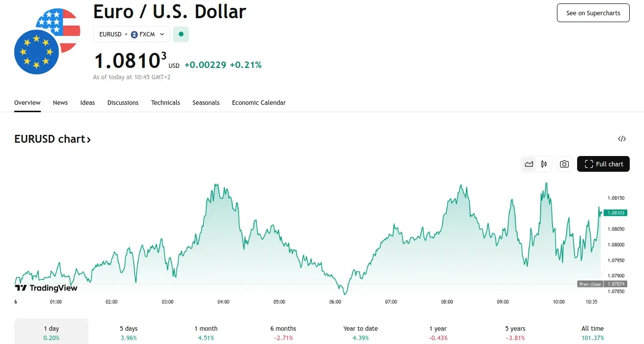Switch chart to area style icon
644x344 pixels.
point(529,164)
